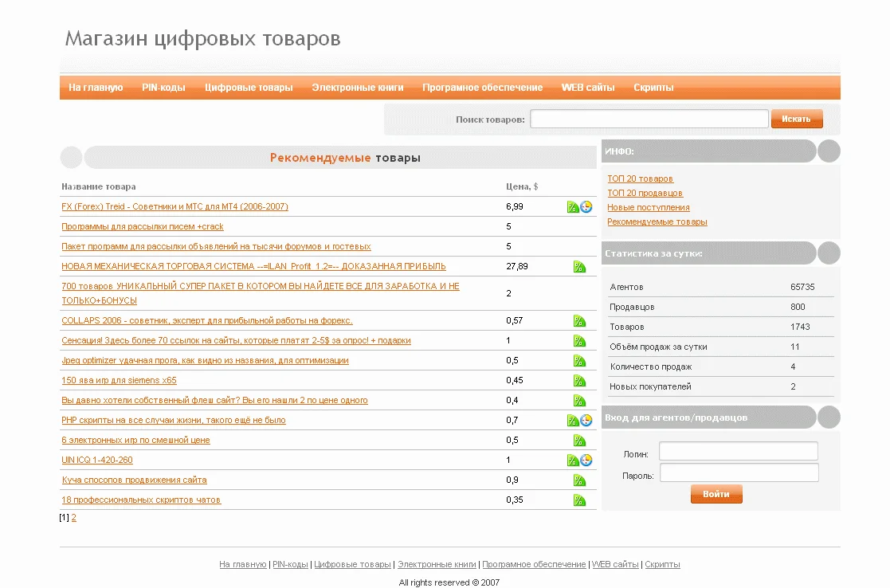Select the percent icon for COLLAPS 2006 советник
890x588 pixels.
tap(580, 319)
